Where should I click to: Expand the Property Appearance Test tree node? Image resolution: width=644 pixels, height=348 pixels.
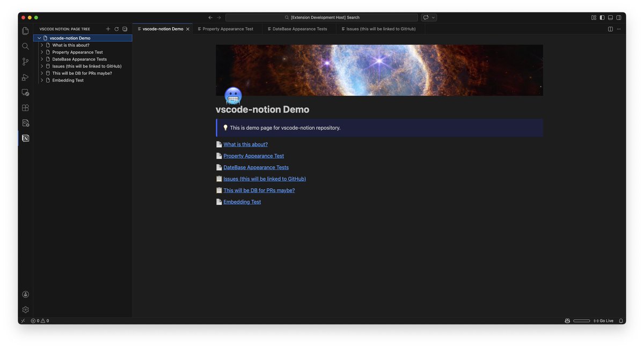tap(42, 52)
